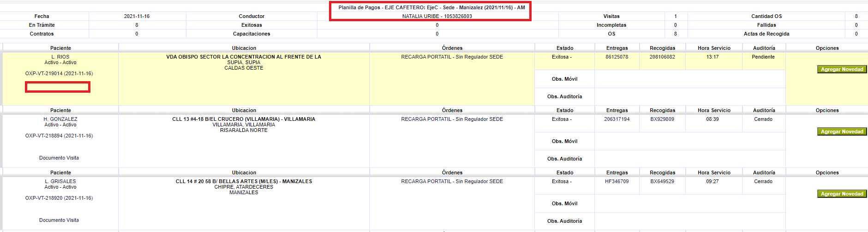
Task: Click RECARGA PORTATIL order for L. GRISALES
Action: tap(452, 181)
